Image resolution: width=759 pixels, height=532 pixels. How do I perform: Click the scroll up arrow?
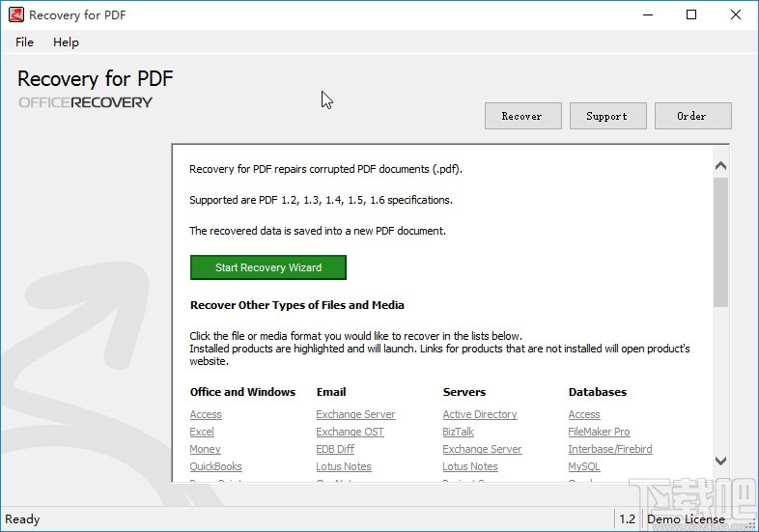pyautogui.click(x=720, y=165)
